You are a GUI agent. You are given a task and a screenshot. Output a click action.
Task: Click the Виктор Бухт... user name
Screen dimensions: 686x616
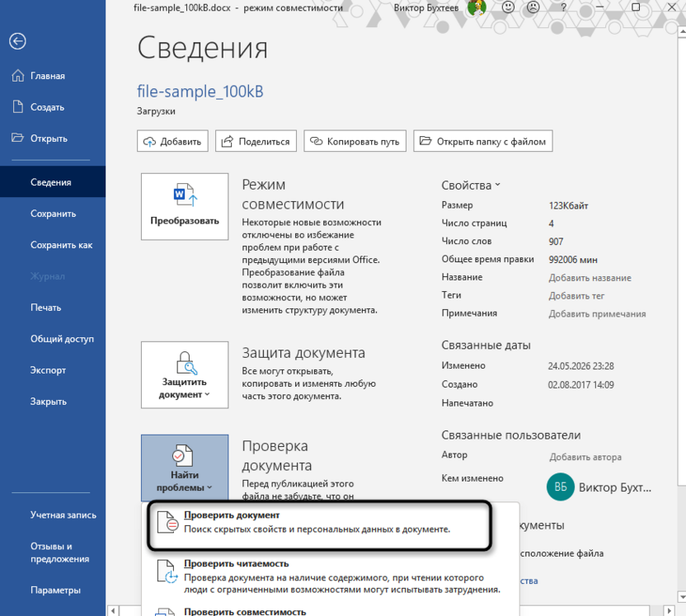coord(615,487)
